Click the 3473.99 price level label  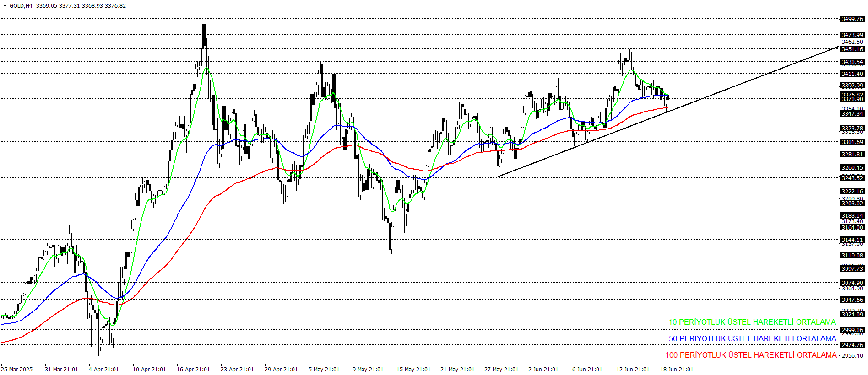point(852,35)
